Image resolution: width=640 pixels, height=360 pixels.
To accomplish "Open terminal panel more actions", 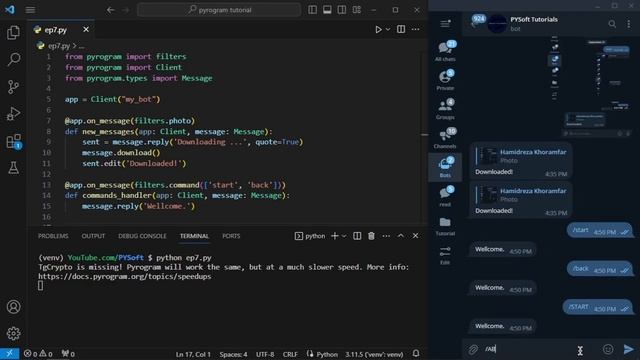I will pyautogui.click(x=386, y=236).
